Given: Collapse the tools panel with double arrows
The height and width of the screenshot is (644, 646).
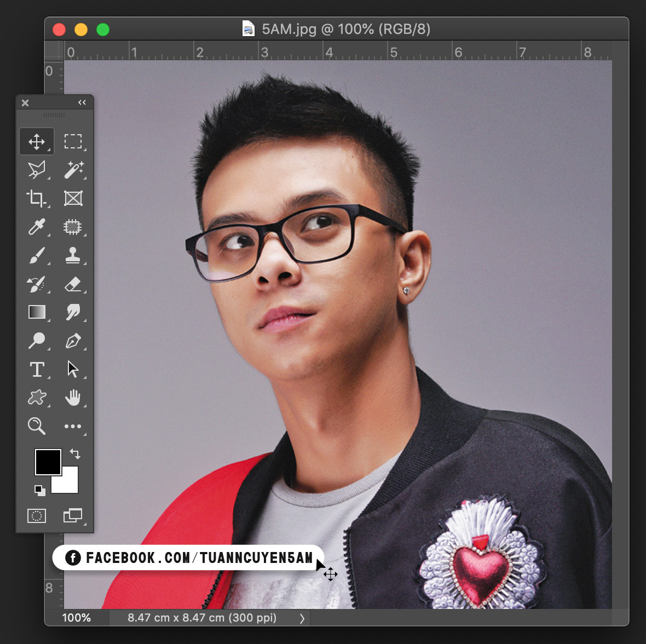Looking at the screenshot, I should point(82,102).
